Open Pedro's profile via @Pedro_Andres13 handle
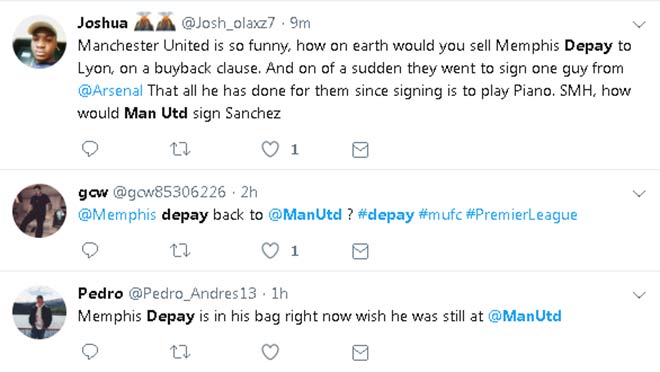Screen dimensions: 660x372 192,293
